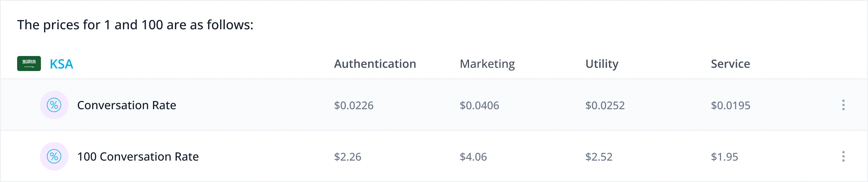
Task: Click the Saudi Arabia flag icon
Action: click(x=29, y=64)
